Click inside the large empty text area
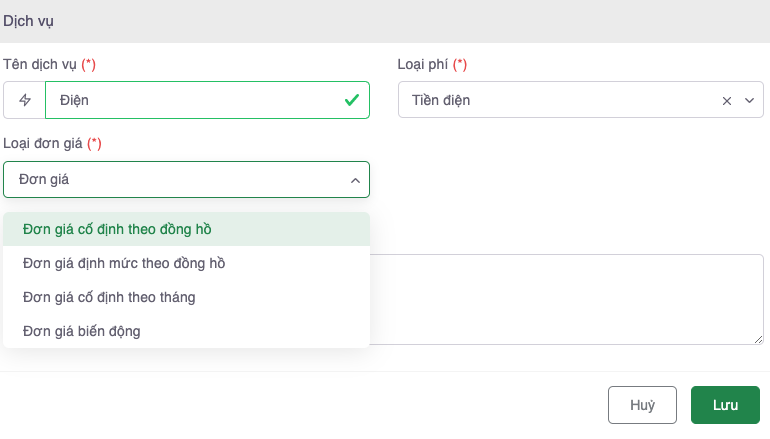This screenshot has height=439, width=770. click(565, 298)
